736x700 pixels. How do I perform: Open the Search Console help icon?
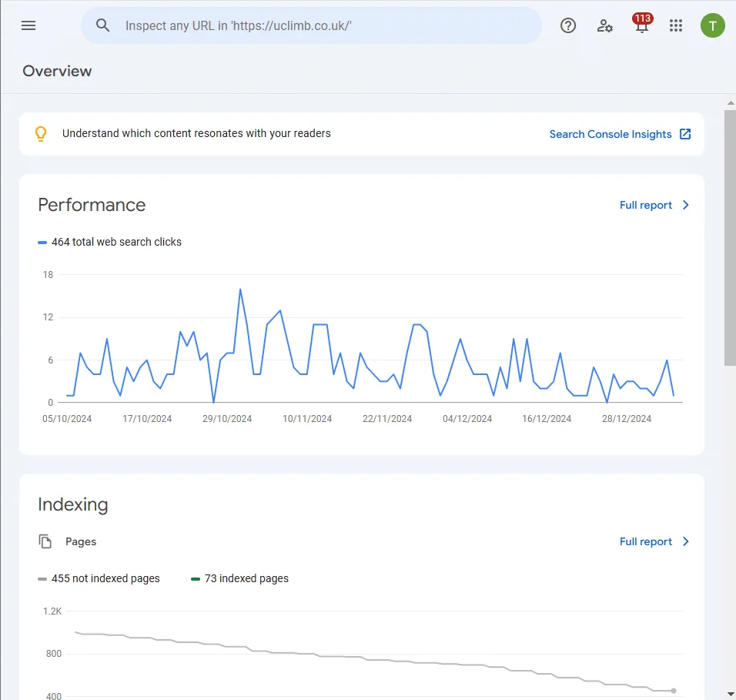(x=568, y=25)
